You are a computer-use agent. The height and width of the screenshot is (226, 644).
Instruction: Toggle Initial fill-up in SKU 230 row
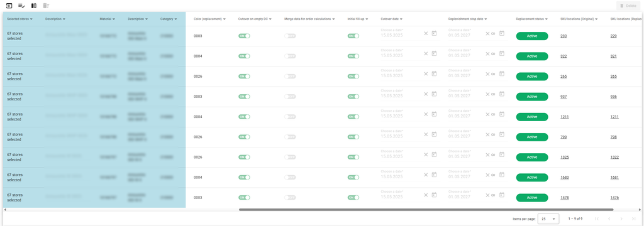pyautogui.click(x=353, y=36)
